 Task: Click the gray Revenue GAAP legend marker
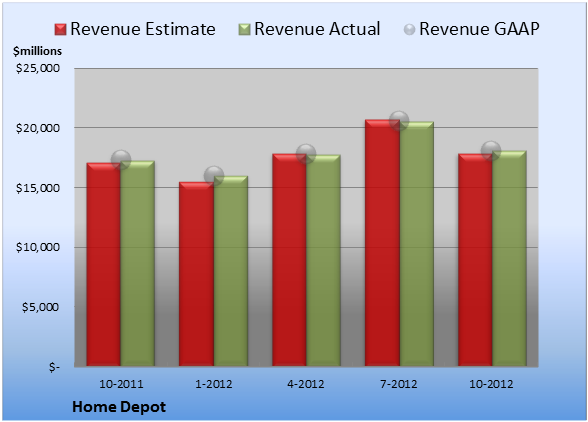coord(409,29)
